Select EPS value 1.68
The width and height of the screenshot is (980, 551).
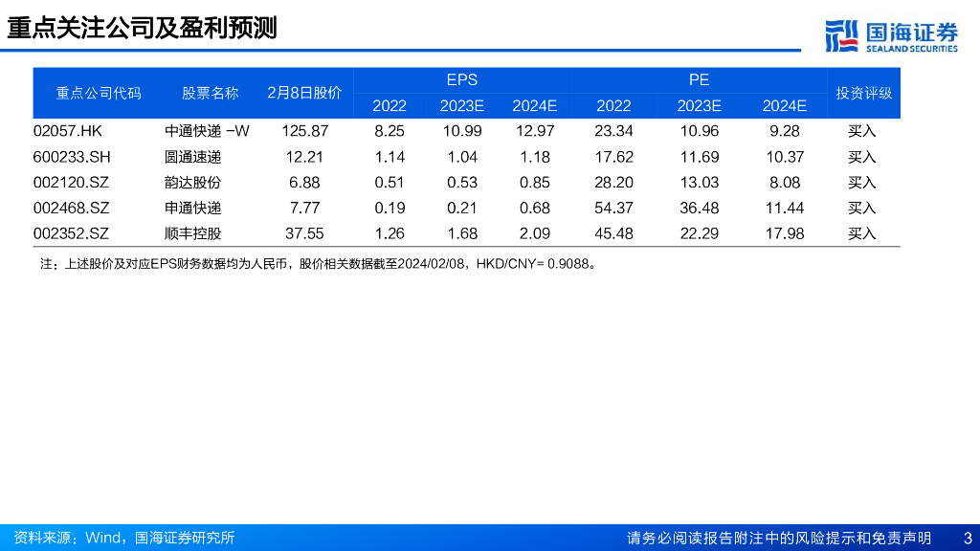pyautogui.click(x=462, y=233)
